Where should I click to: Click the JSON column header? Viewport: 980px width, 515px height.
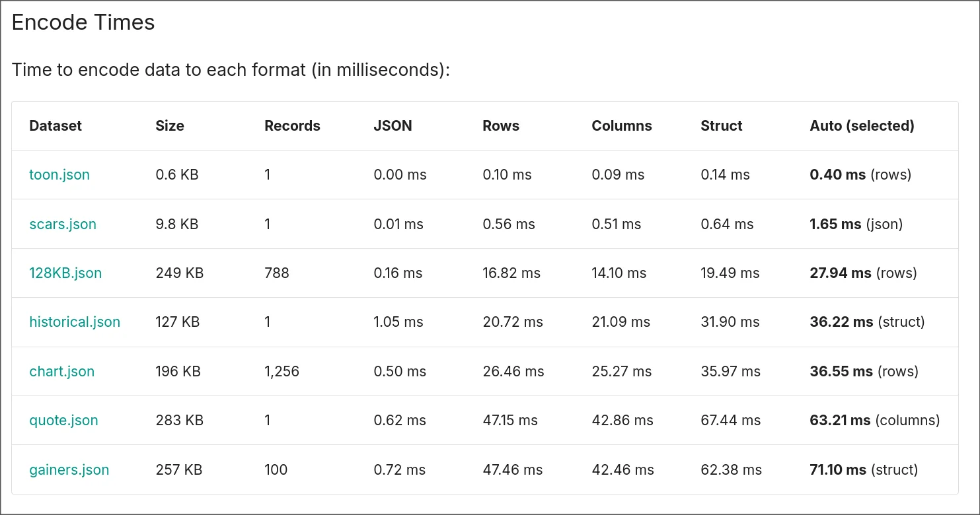tap(393, 126)
